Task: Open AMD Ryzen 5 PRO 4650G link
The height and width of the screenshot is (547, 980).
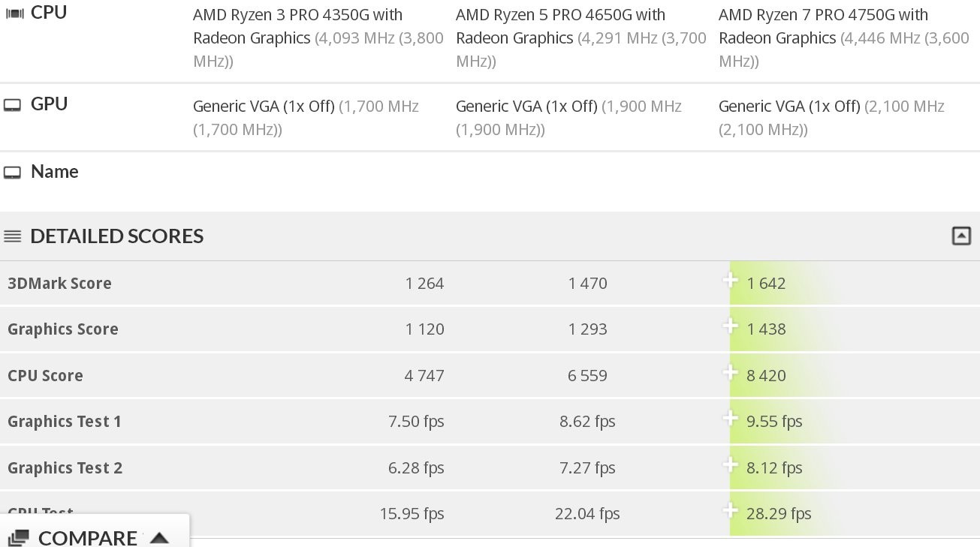Action: click(560, 26)
